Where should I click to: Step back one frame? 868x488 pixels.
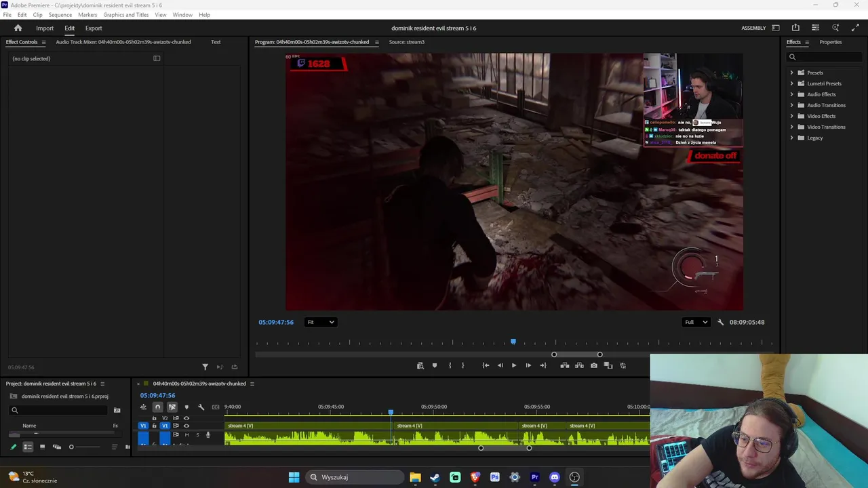point(500,365)
